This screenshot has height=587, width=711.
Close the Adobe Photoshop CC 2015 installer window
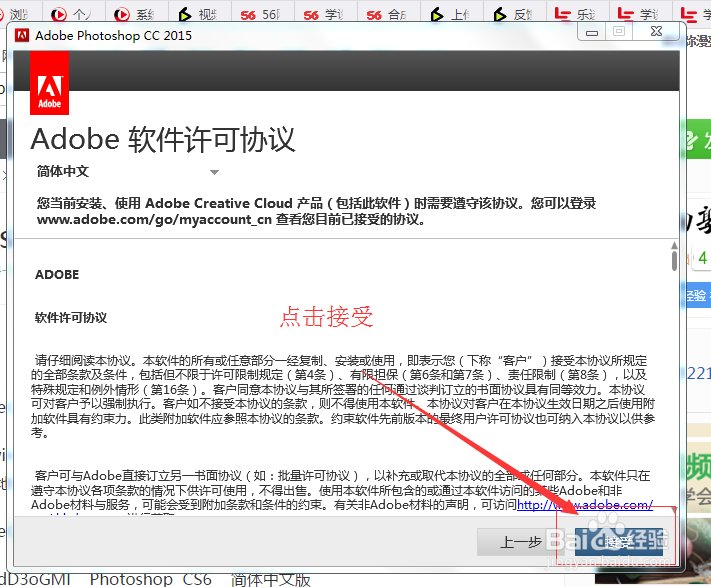656,32
